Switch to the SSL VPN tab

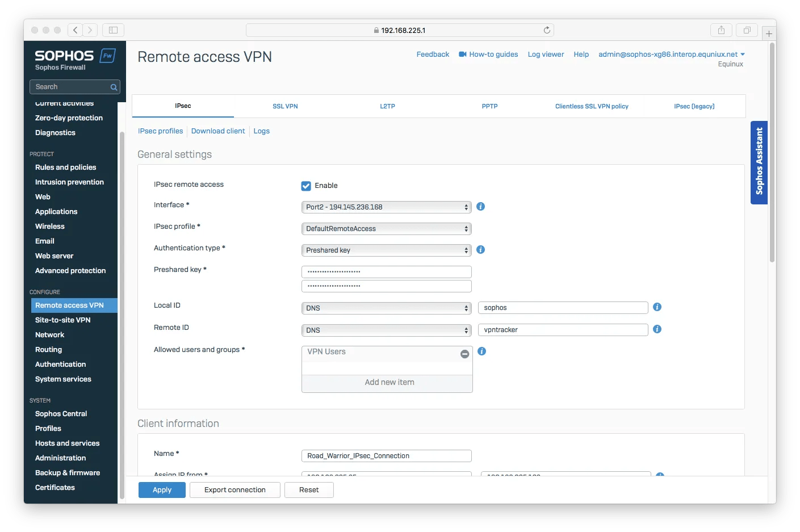click(x=285, y=106)
